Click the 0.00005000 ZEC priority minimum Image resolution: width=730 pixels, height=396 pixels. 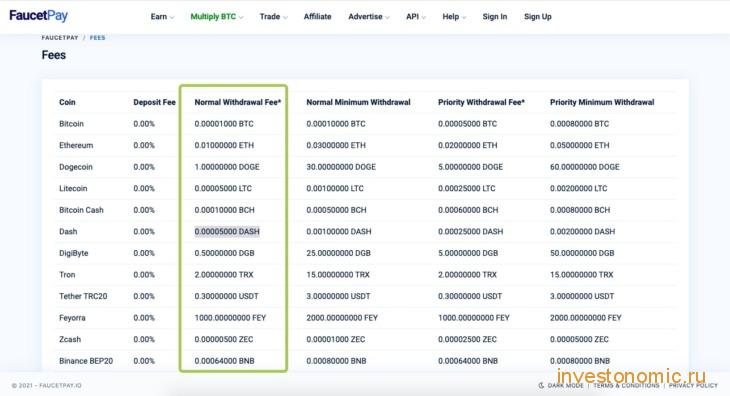tap(579, 339)
